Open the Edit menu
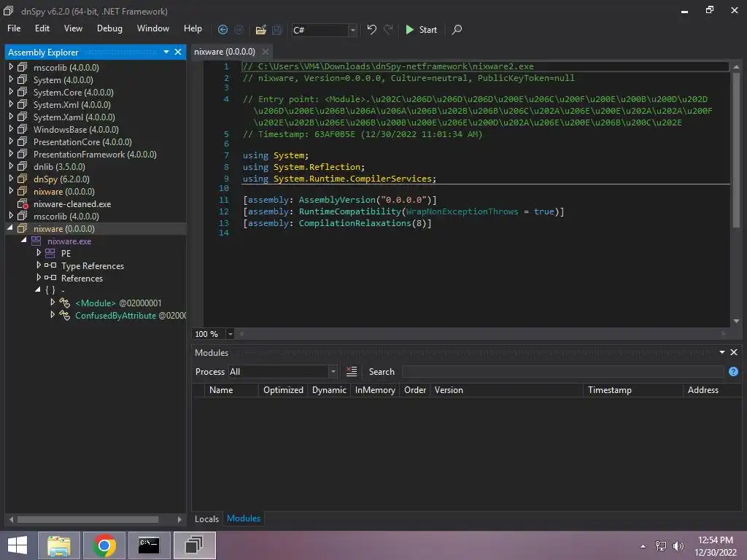The width and height of the screenshot is (747, 560). [x=42, y=28]
